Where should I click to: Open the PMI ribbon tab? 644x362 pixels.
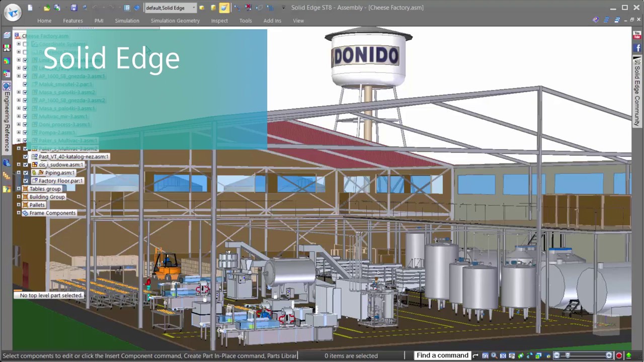99,21
